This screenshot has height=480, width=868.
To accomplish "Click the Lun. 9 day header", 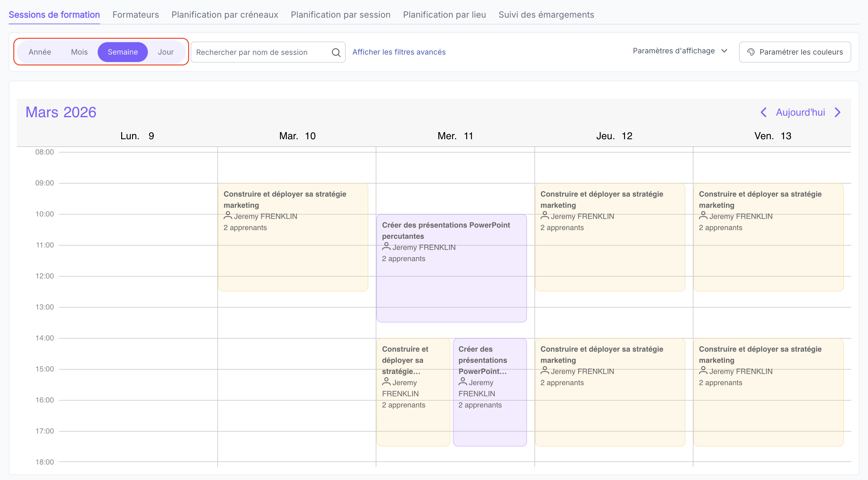I will tap(137, 136).
